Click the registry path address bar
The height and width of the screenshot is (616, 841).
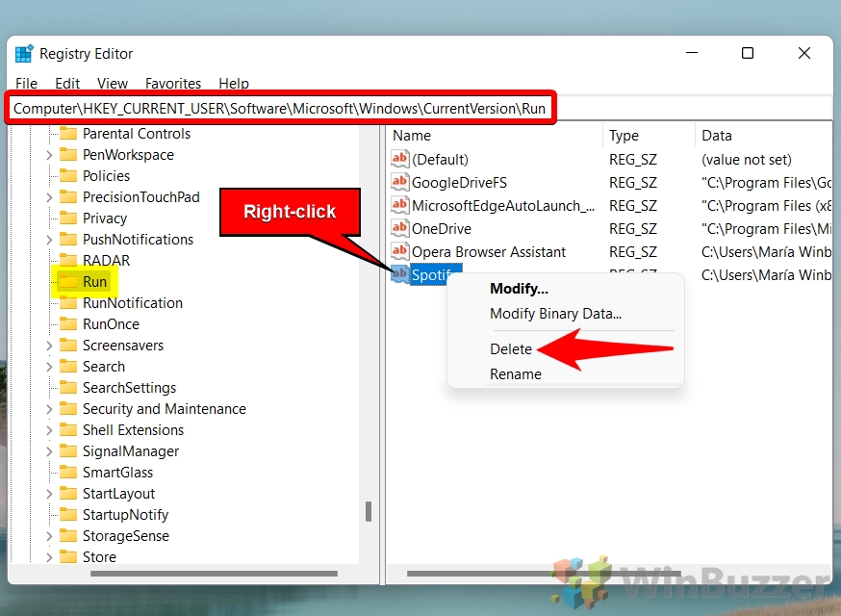pyautogui.click(x=422, y=109)
